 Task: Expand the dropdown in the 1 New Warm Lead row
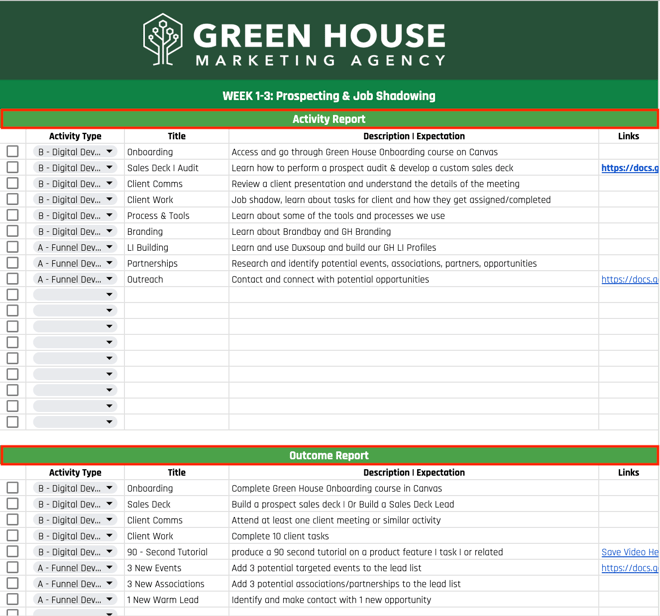pyautogui.click(x=109, y=600)
